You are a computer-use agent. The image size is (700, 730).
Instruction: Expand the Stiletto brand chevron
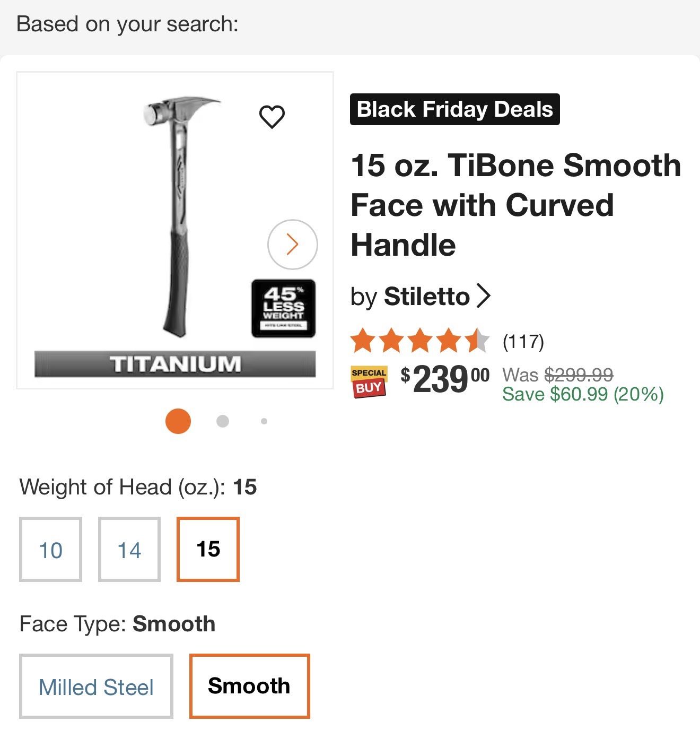click(484, 296)
